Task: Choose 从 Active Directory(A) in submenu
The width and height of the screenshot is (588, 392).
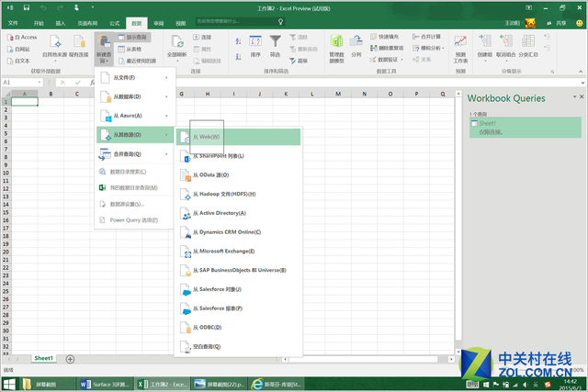Action: tap(239, 213)
